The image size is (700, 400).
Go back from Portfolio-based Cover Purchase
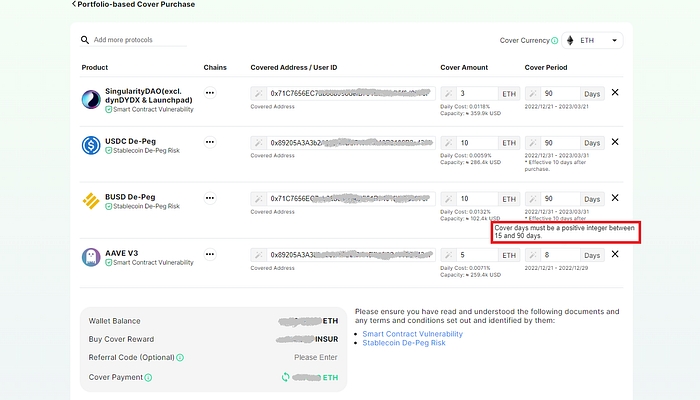74,4
